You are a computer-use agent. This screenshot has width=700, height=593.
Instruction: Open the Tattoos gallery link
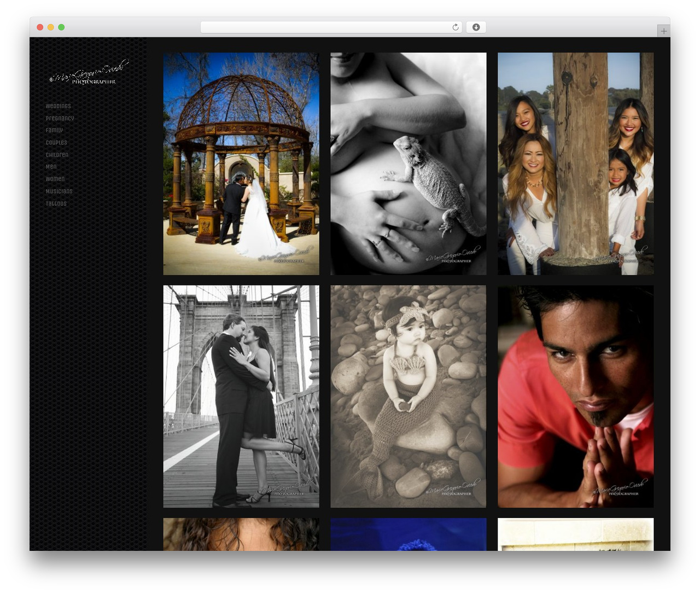[x=56, y=204]
